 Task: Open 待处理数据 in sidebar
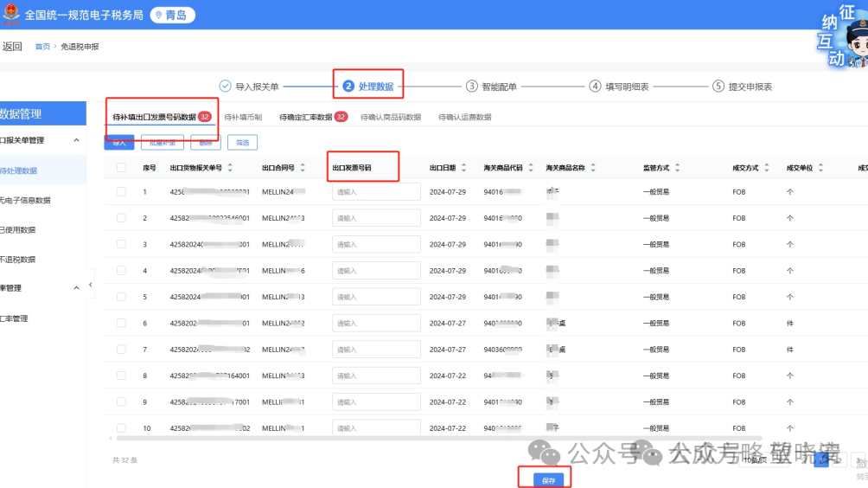pyautogui.click(x=19, y=170)
